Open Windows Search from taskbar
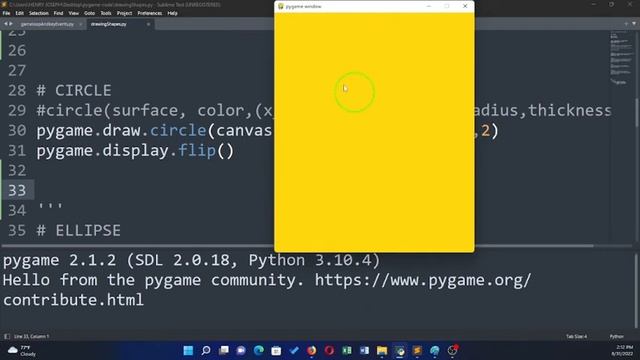This screenshot has width=640, height=360. 206,351
